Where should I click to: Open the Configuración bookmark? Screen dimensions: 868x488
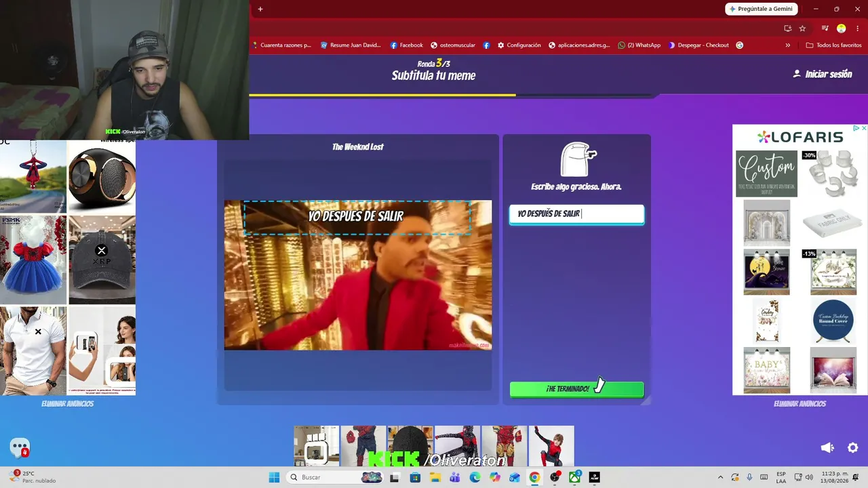tap(519, 45)
